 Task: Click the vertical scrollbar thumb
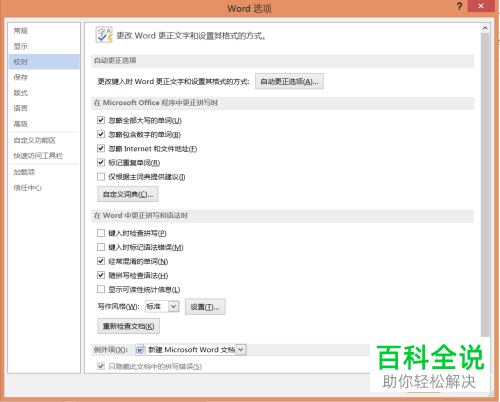(485, 184)
